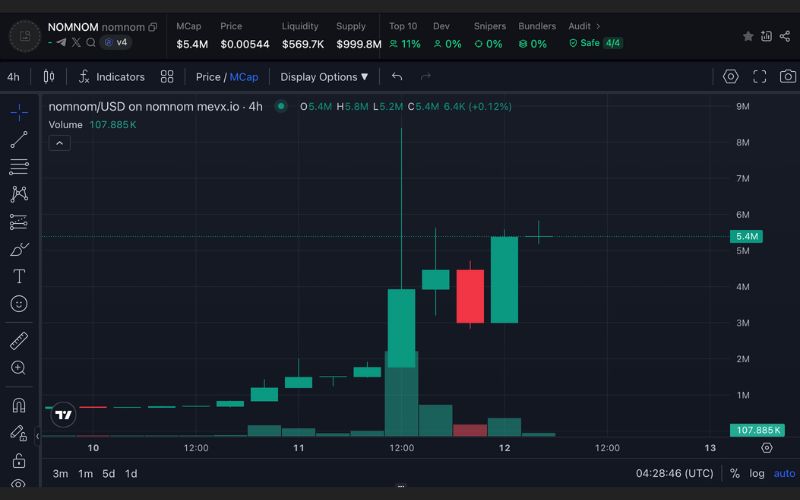This screenshot has width=800, height=500.
Task: Open the X (Twitter) link
Action: click(76, 42)
